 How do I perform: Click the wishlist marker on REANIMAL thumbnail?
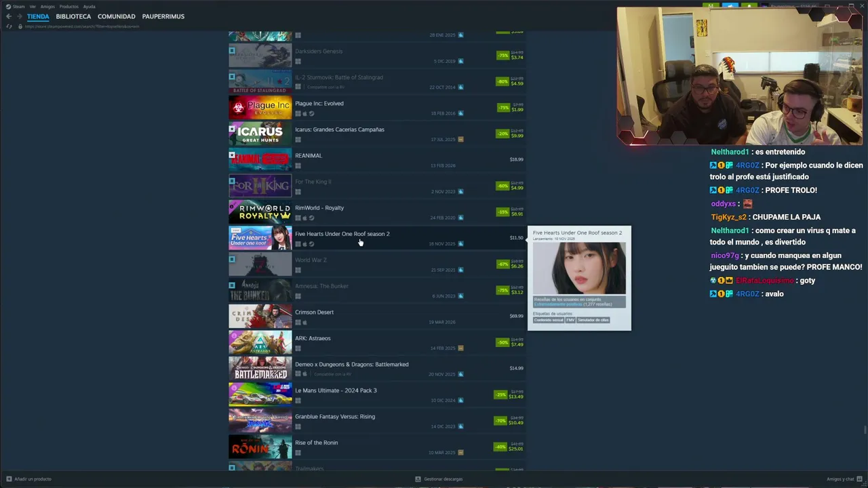click(232, 155)
